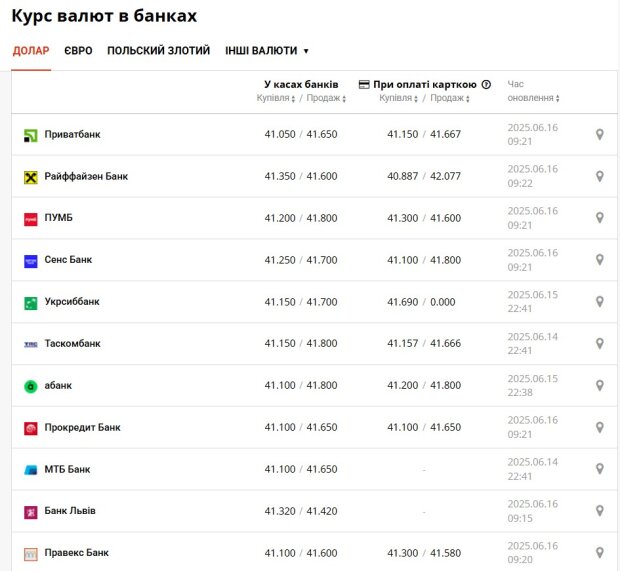This screenshot has height=571, width=620.
Task: Open the МТБ Банк row link
Action: click(67, 469)
